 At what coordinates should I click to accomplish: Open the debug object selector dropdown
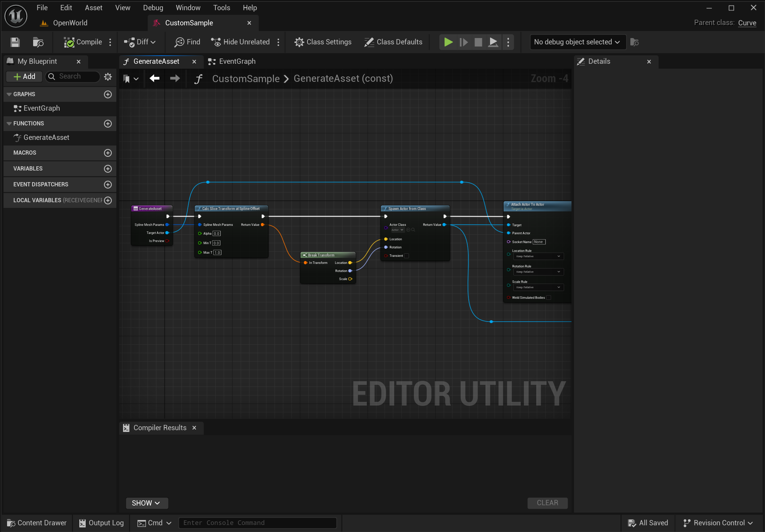[578, 42]
